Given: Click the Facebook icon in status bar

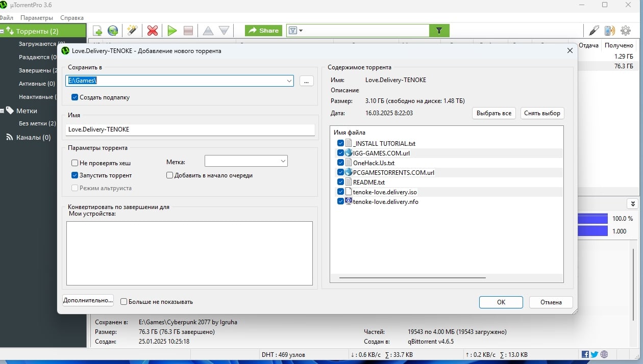Looking at the screenshot, I should click(x=585, y=354).
